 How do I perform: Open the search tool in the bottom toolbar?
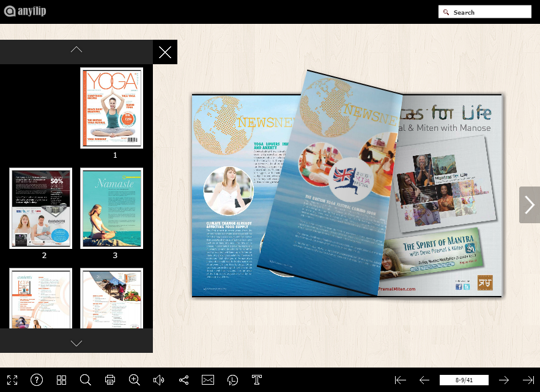pos(86,380)
